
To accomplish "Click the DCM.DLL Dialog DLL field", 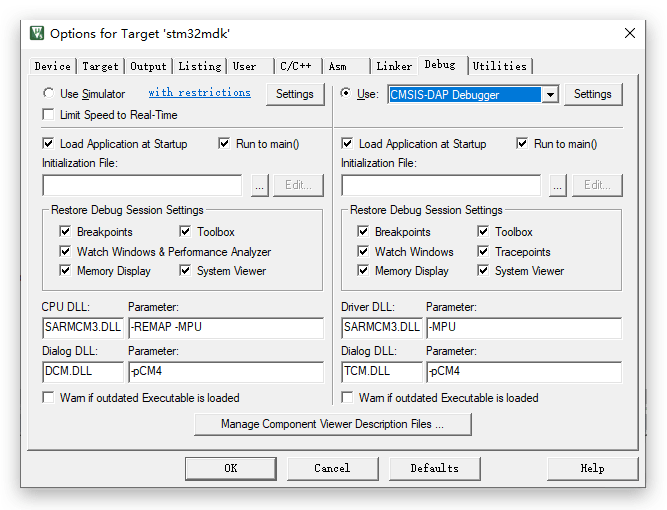I will pyautogui.click(x=83, y=372).
